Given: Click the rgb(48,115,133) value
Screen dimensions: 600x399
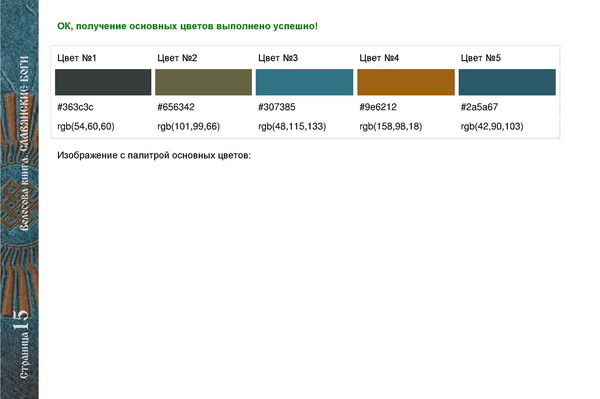Looking at the screenshot, I should click(292, 127).
